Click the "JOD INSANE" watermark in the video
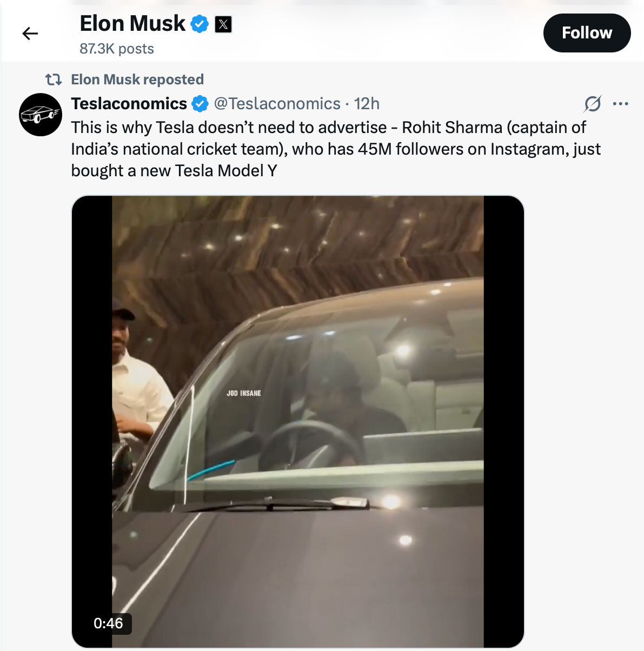Image resolution: width=644 pixels, height=651 pixels. click(x=243, y=393)
